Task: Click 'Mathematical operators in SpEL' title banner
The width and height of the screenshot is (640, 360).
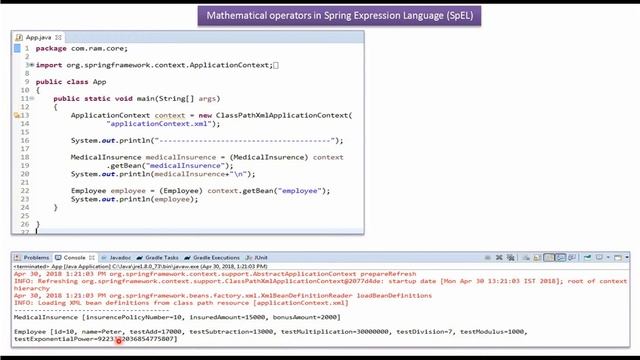Action: [x=339, y=16]
